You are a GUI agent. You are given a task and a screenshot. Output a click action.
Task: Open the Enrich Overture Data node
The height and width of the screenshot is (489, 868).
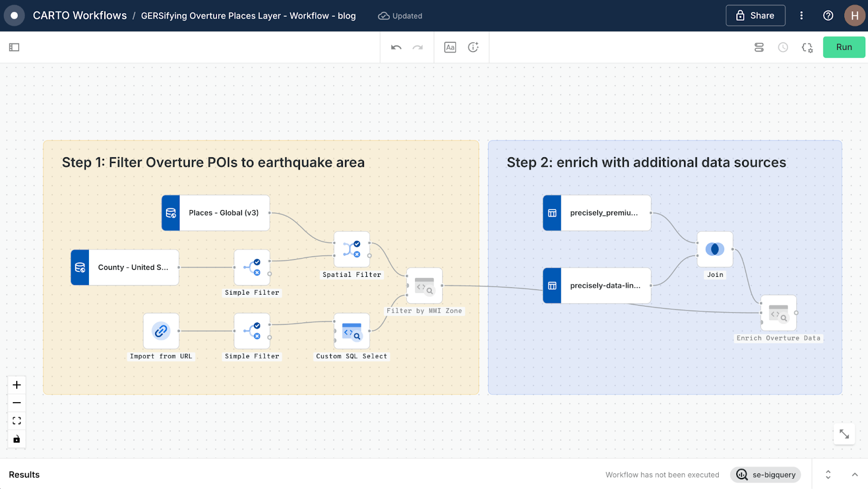tap(778, 313)
